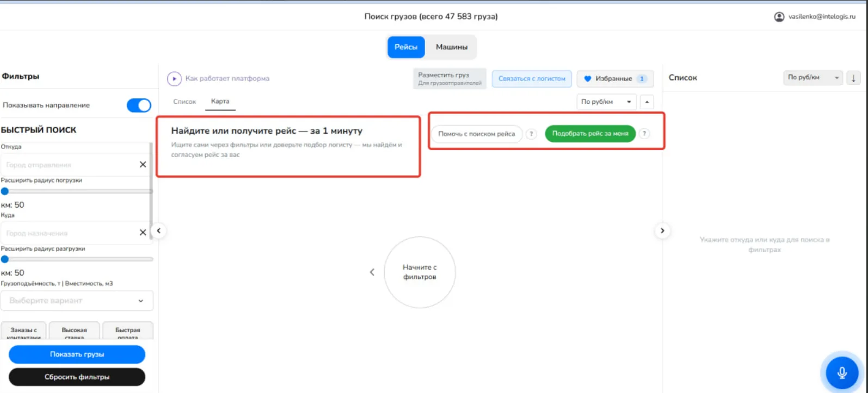This screenshot has width=868, height=393.
Task: Switch to the Рейсы tab
Action: coord(406,47)
